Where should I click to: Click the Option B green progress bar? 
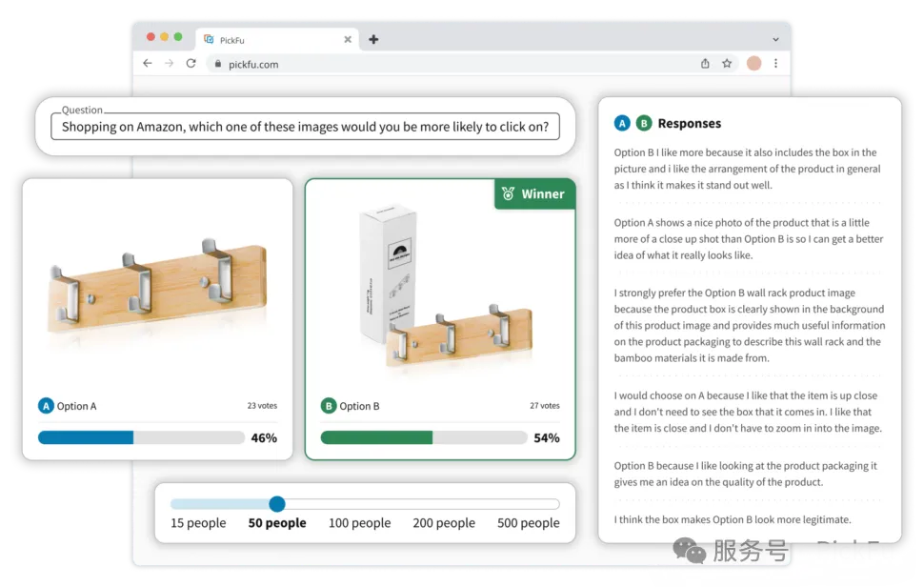pyautogui.click(x=423, y=438)
